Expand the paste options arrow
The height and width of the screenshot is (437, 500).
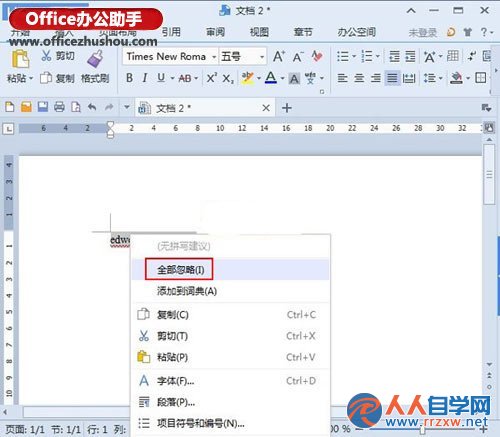[x=31, y=78]
